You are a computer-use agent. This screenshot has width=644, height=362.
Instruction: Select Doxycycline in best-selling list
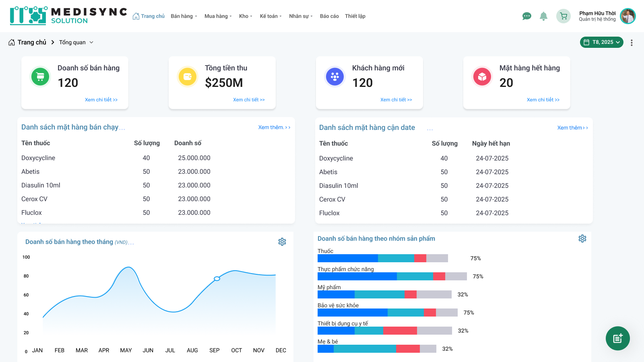click(38, 158)
